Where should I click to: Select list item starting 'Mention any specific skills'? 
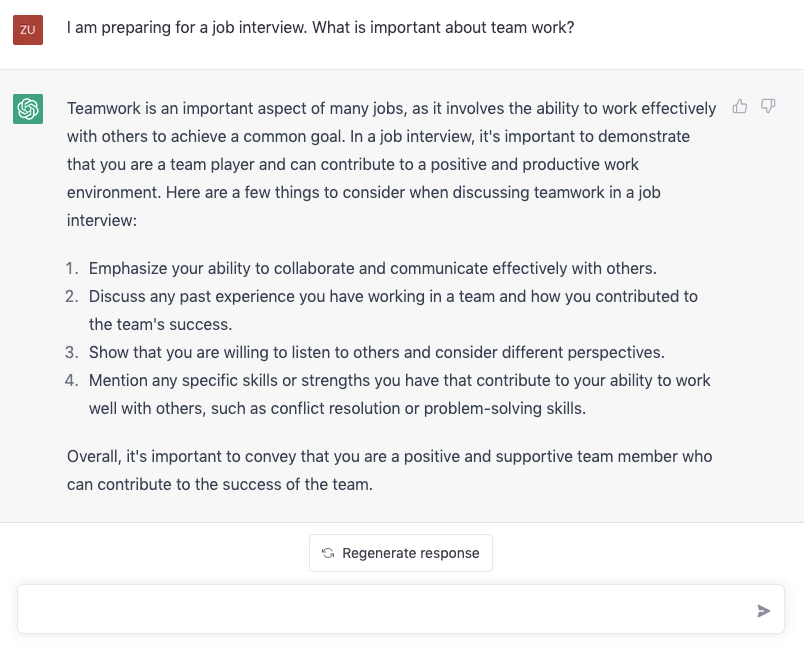point(399,394)
